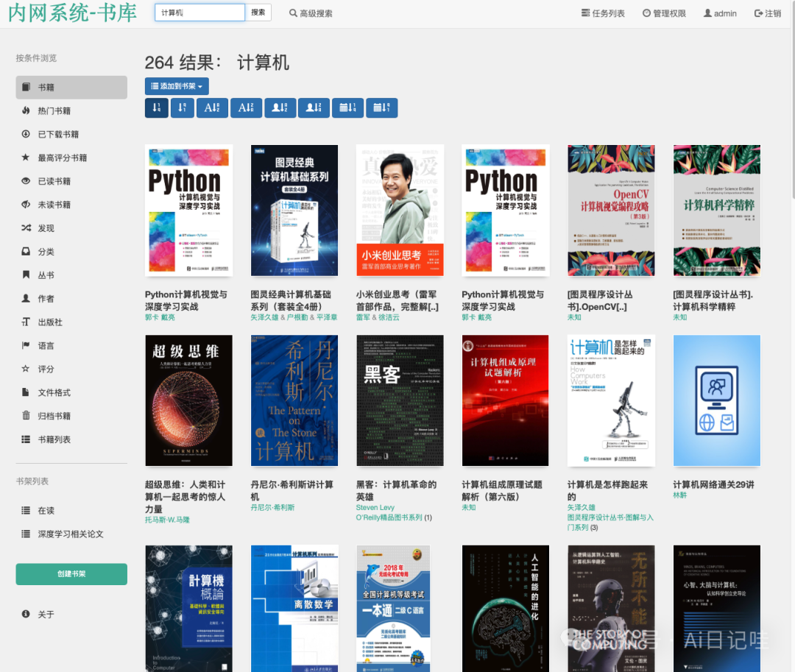Open 发现 discover random books
Screen dimensions: 795x672
(x=71, y=228)
